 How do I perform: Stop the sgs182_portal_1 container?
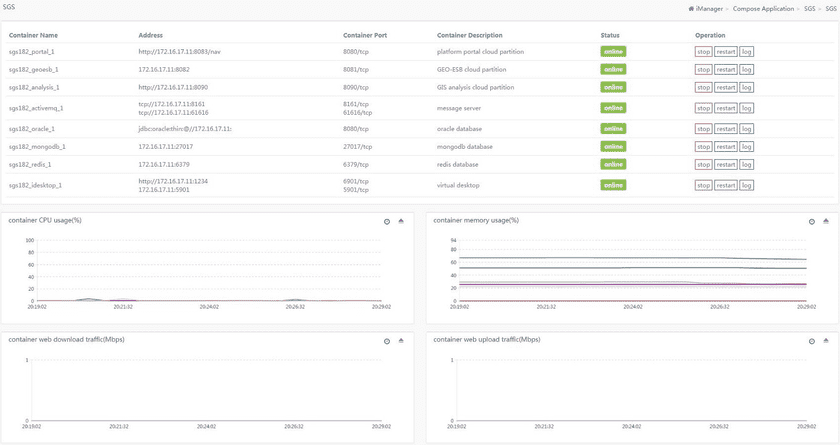point(704,51)
